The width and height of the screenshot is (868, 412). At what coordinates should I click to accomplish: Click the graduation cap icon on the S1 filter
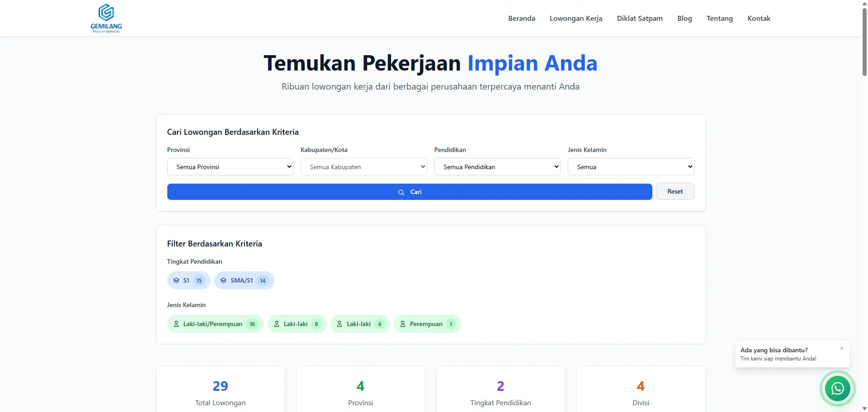[x=176, y=280]
